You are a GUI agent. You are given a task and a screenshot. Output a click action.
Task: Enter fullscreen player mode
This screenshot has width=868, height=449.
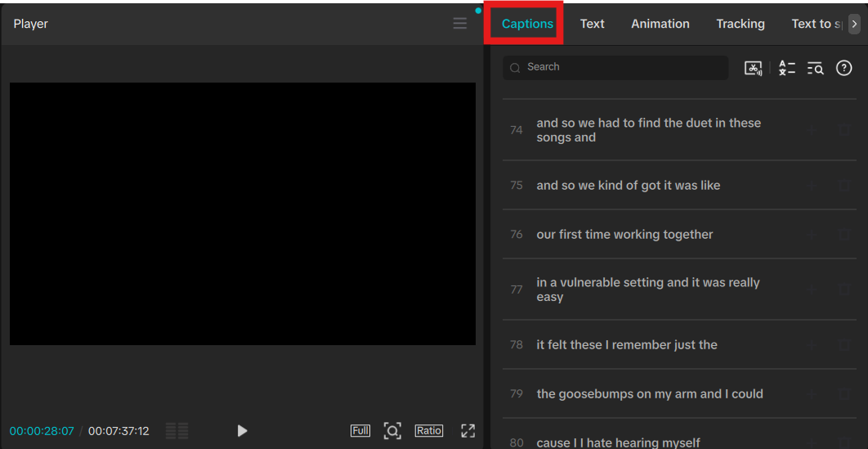(468, 431)
